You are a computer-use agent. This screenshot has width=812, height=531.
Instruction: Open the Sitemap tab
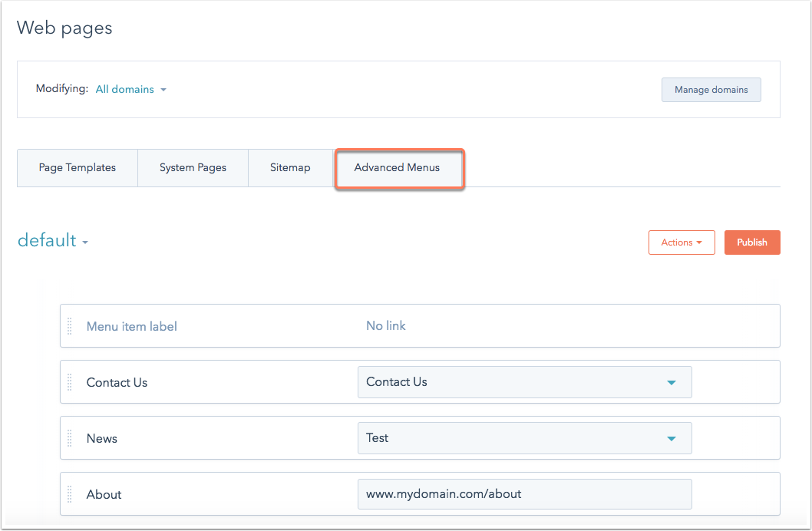(290, 168)
